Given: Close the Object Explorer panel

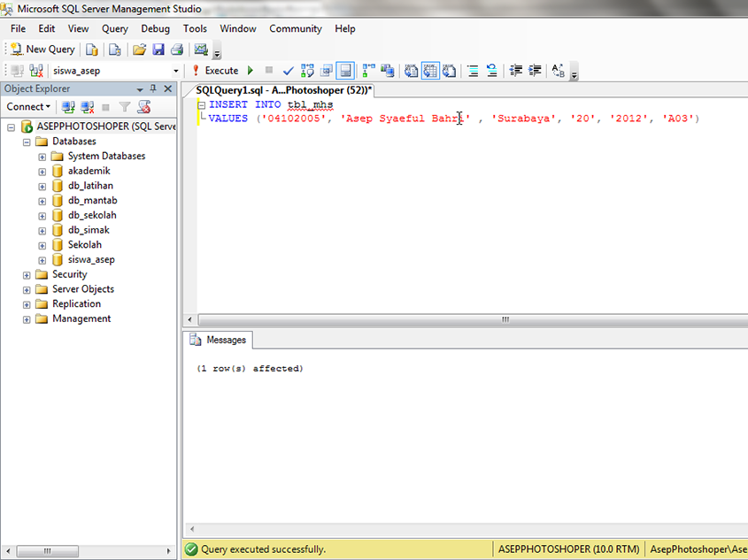Looking at the screenshot, I should click(x=168, y=88).
